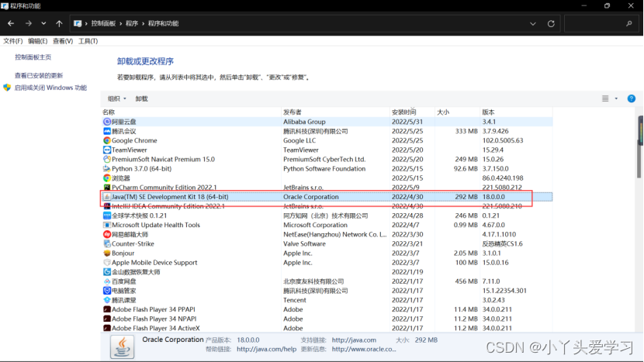Click the Forward navigation arrow
This screenshot has height=362, width=644.
(x=29, y=23)
